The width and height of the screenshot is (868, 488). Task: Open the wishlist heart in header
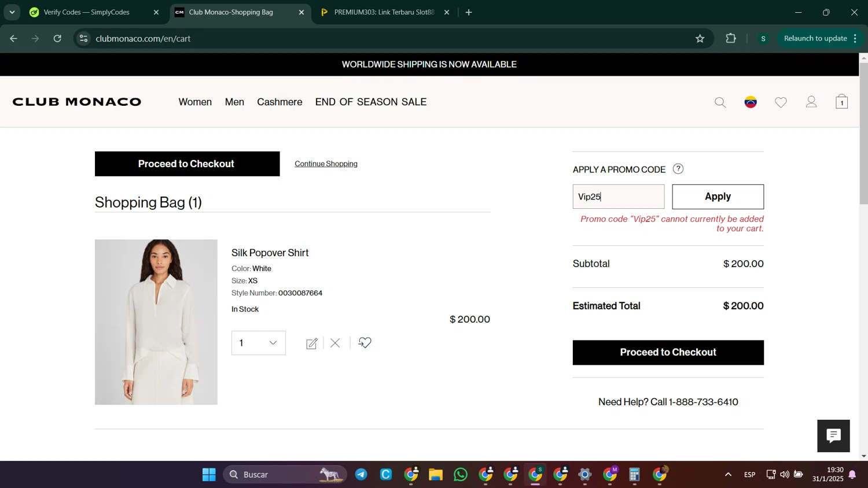tap(781, 102)
